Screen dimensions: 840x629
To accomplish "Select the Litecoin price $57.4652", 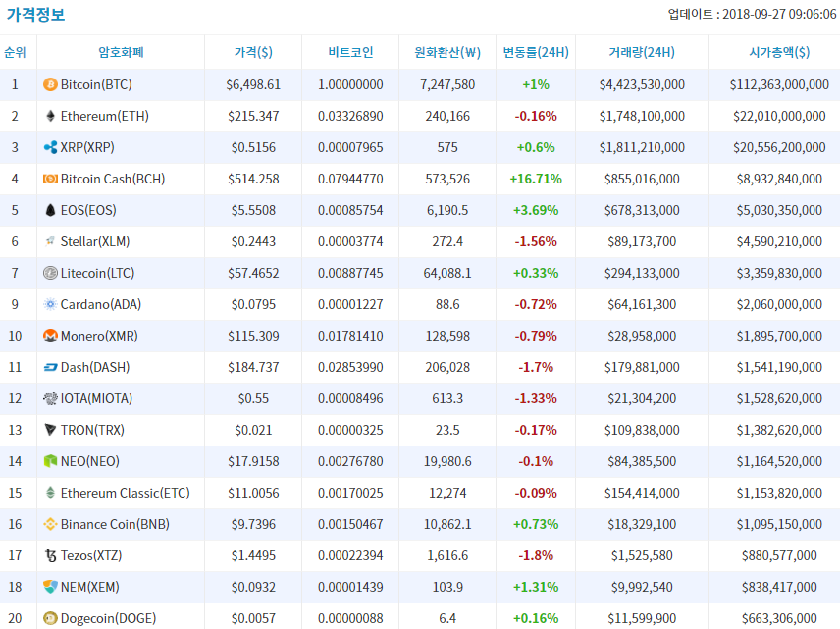I will pos(253,273).
